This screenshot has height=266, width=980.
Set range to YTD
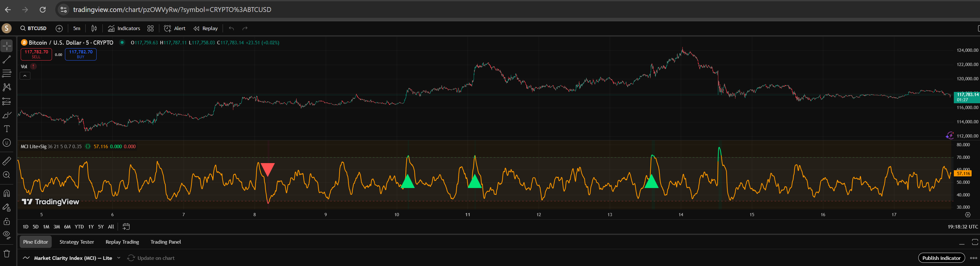79,227
